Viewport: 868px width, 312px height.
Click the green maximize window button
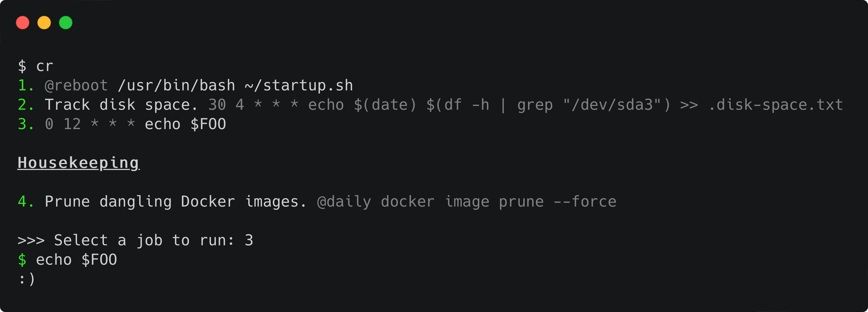pyautogui.click(x=66, y=23)
